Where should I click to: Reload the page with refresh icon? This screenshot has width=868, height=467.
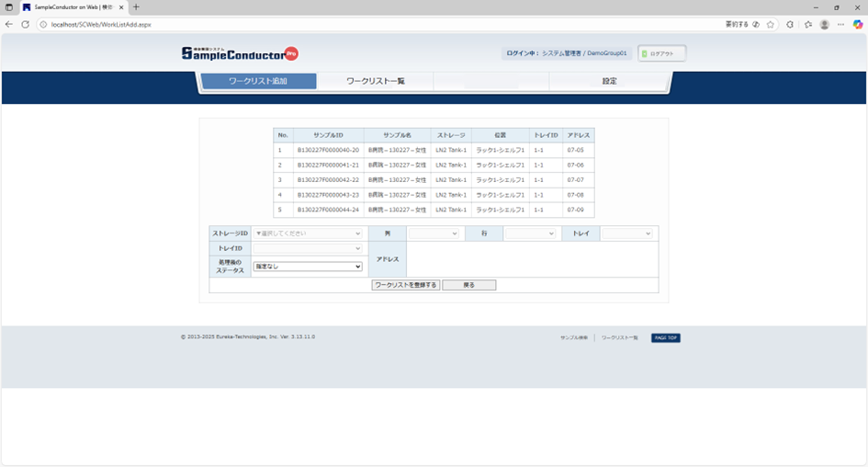coord(25,24)
